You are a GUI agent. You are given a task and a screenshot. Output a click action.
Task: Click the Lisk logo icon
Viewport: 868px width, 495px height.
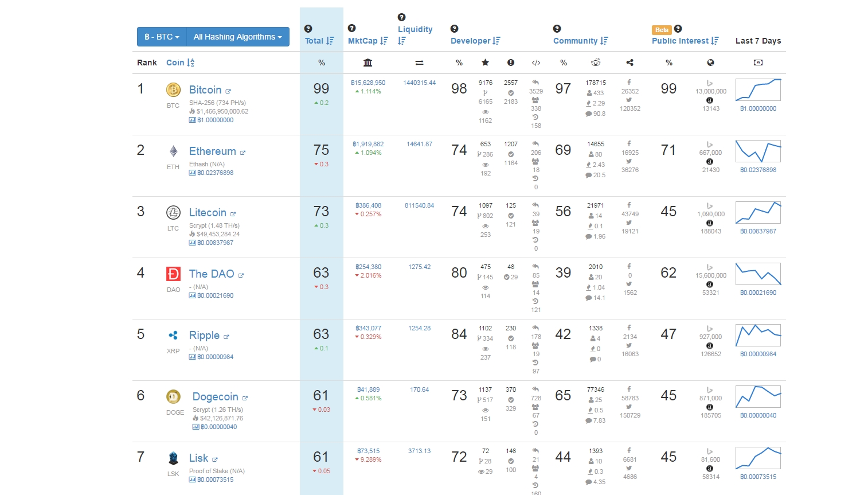coord(173,458)
